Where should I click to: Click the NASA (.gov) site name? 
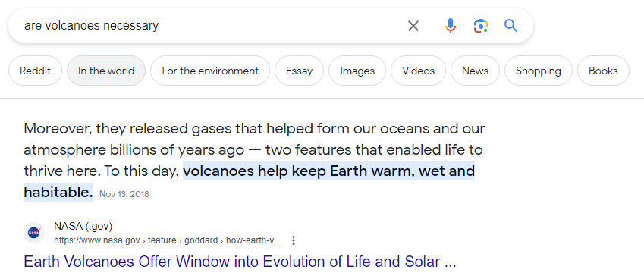click(83, 226)
